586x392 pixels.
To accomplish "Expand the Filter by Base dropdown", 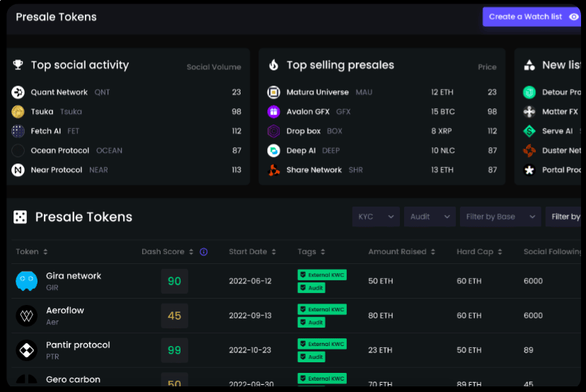I will click(x=500, y=217).
